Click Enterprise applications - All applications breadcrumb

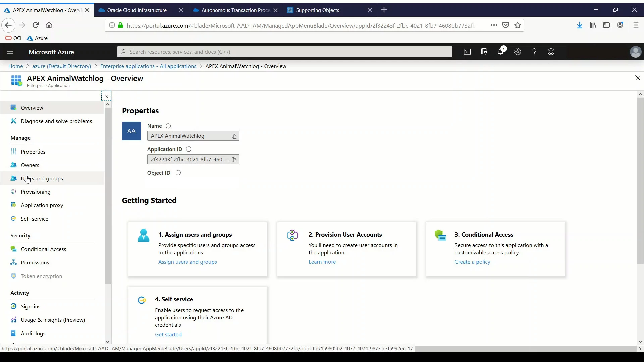coord(148,66)
